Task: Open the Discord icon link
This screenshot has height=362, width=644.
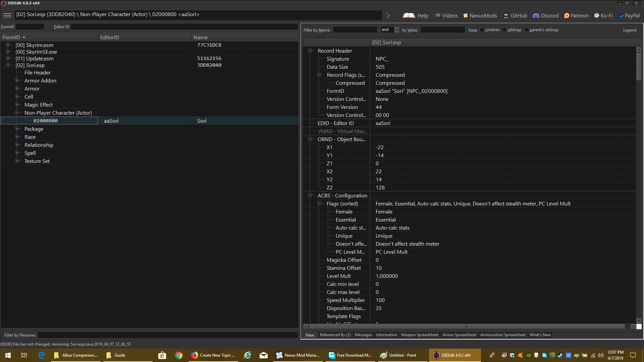Action: 536,15
